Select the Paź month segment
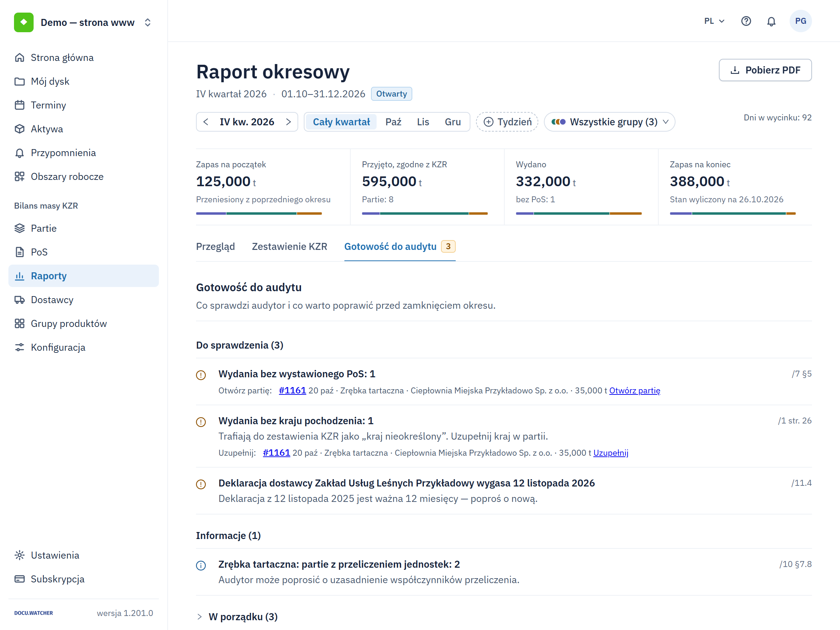The image size is (840, 630). (x=393, y=122)
